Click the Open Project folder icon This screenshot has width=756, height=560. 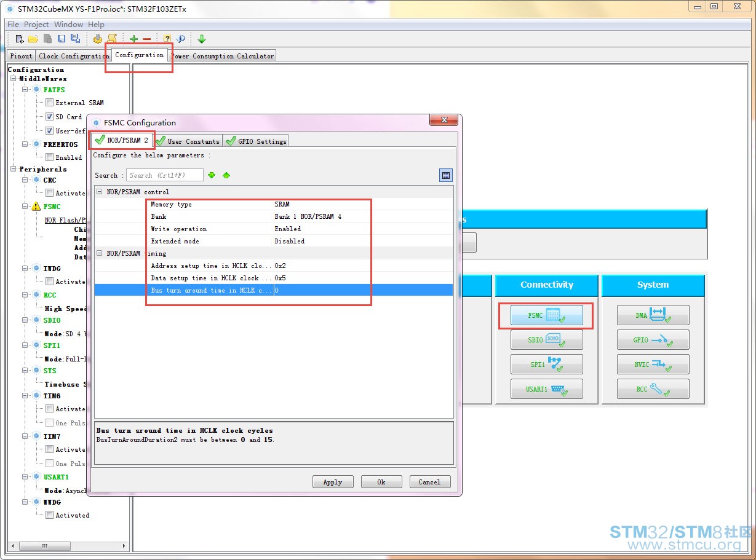(33, 39)
